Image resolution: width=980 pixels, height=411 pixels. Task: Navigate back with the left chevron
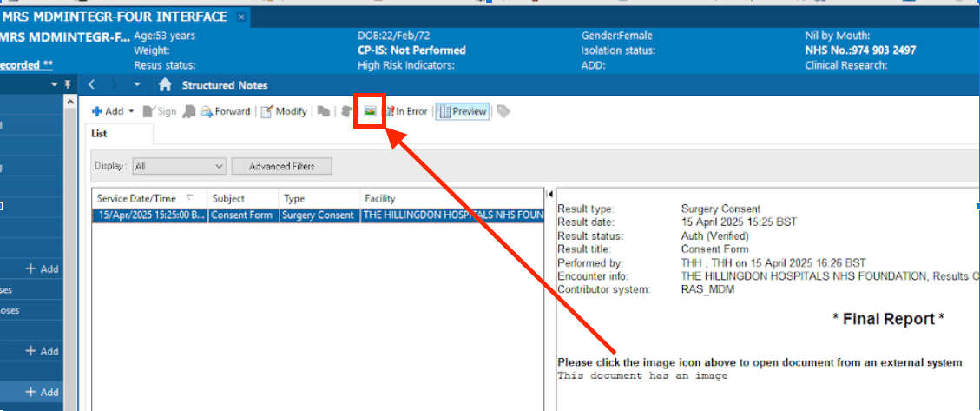[91, 84]
